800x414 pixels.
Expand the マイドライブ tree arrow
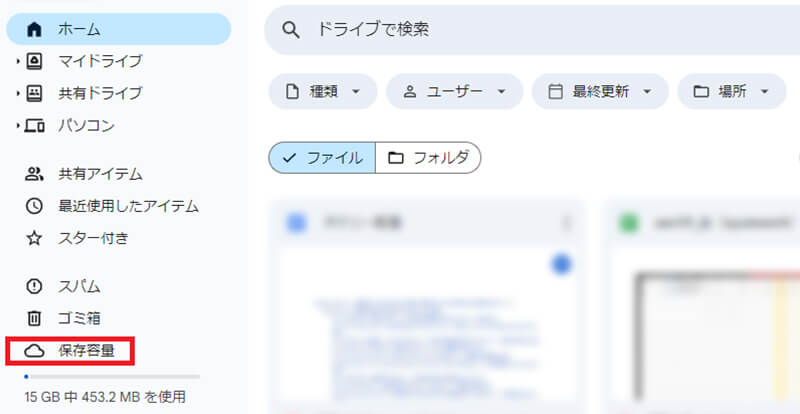point(18,62)
